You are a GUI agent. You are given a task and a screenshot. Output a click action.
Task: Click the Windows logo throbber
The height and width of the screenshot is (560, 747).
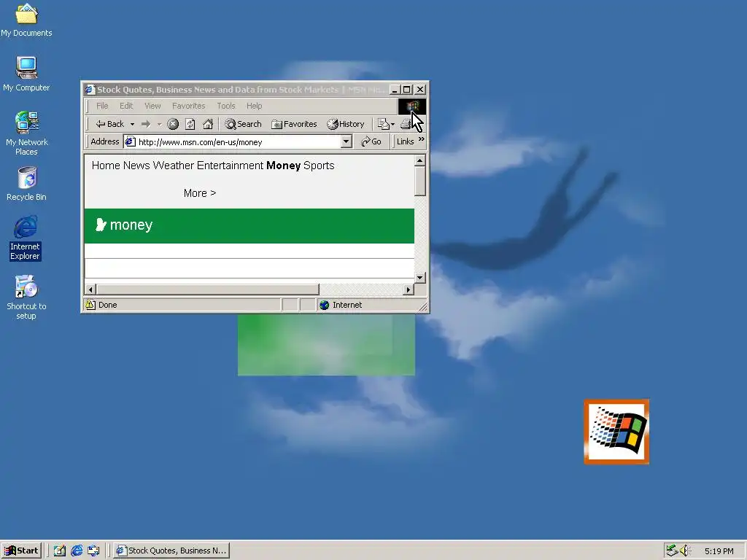(411, 106)
